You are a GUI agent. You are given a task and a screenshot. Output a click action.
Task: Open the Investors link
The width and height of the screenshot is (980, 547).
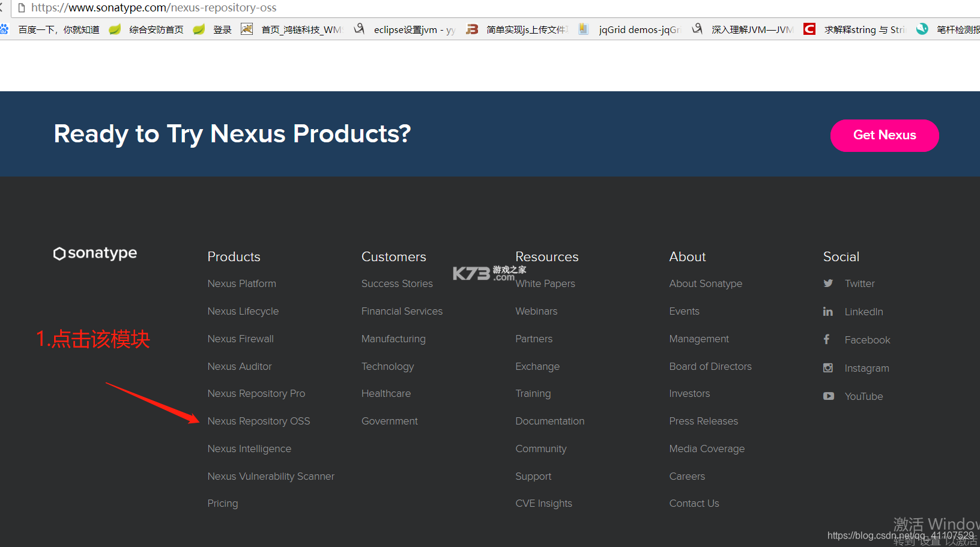coord(689,393)
